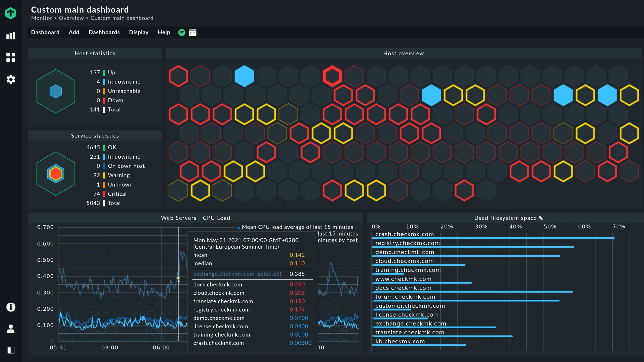This screenshot has width=644, height=362.
Task: Open the User profile sidebar icon
Action: pyautogui.click(x=11, y=329)
